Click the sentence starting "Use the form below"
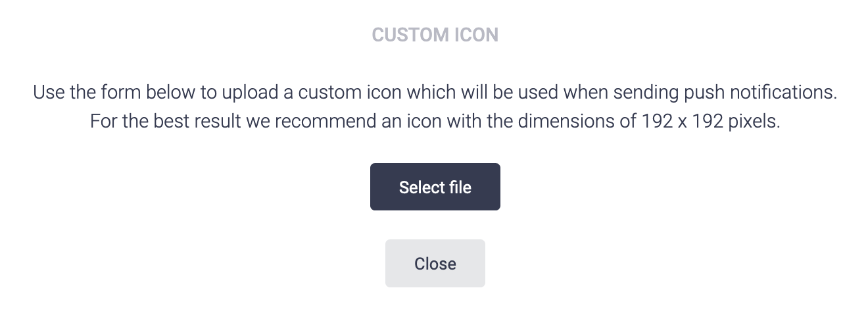 435,92
